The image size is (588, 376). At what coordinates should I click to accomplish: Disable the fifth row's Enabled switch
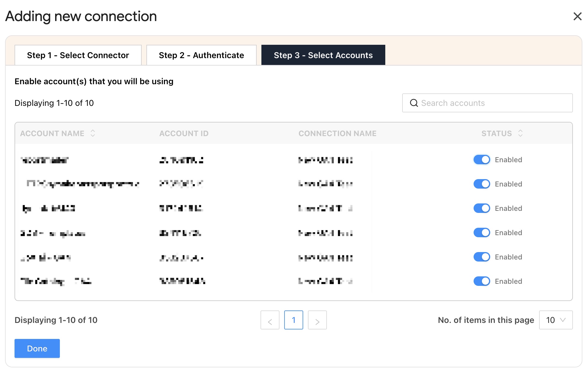click(482, 257)
